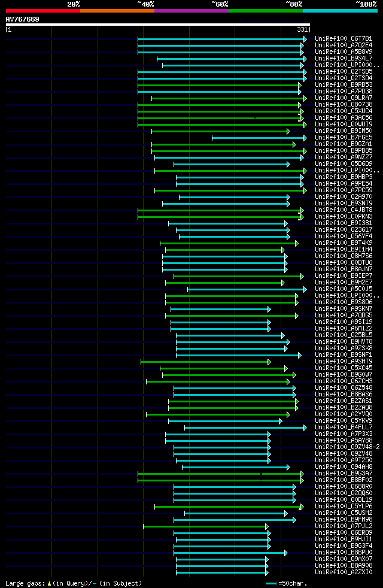Pick the UniRef100_B9SNT9 subject name
This screenshot has height=588, width=383.
[344, 204]
